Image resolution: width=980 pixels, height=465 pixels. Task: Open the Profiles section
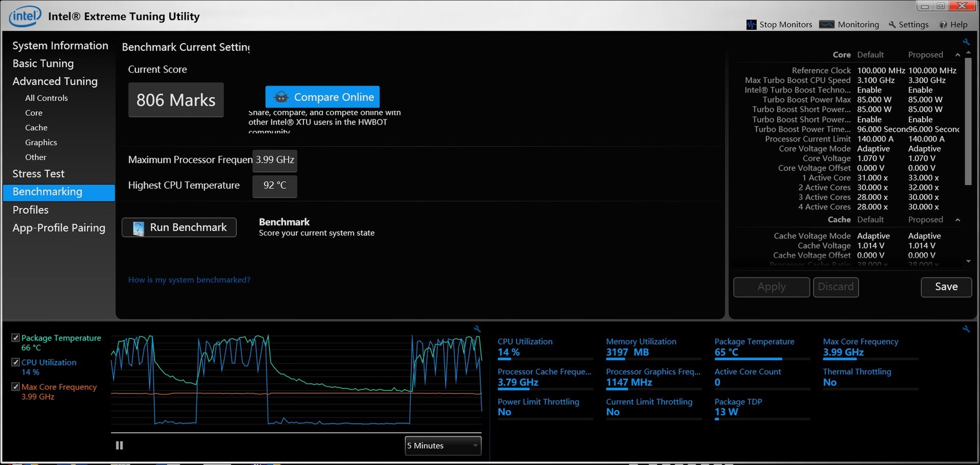pos(31,210)
